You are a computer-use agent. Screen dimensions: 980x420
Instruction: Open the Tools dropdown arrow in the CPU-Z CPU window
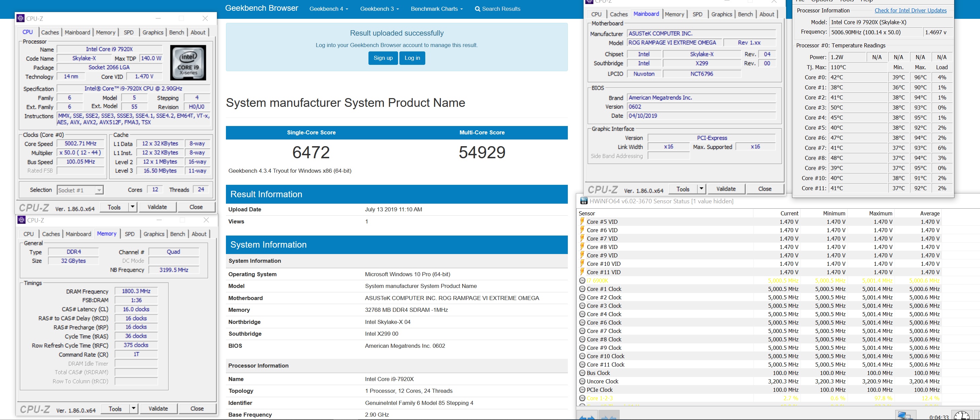click(132, 207)
